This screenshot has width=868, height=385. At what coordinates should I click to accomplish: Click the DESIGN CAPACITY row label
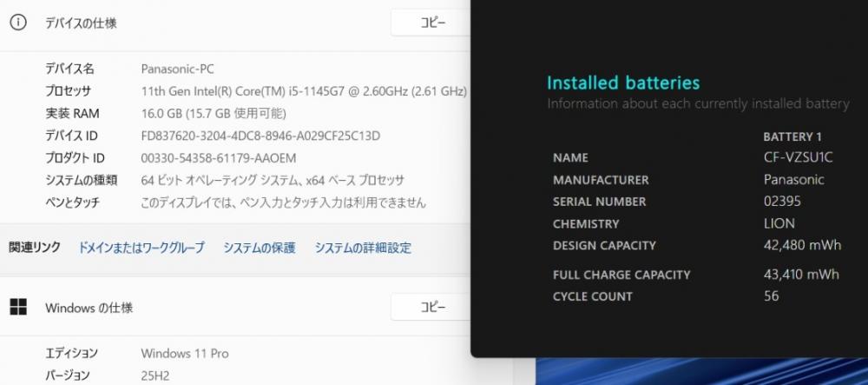tap(604, 246)
